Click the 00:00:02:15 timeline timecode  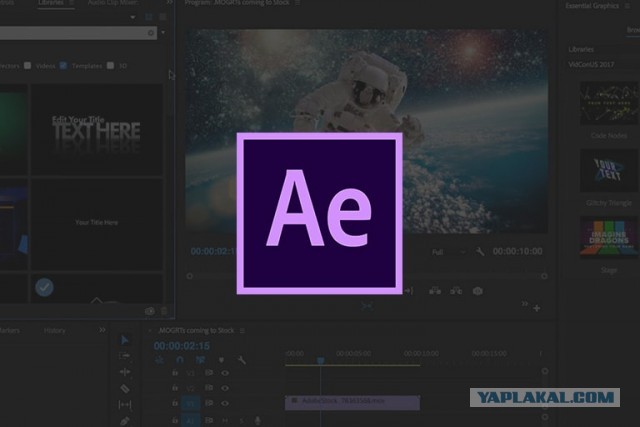coord(182,346)
